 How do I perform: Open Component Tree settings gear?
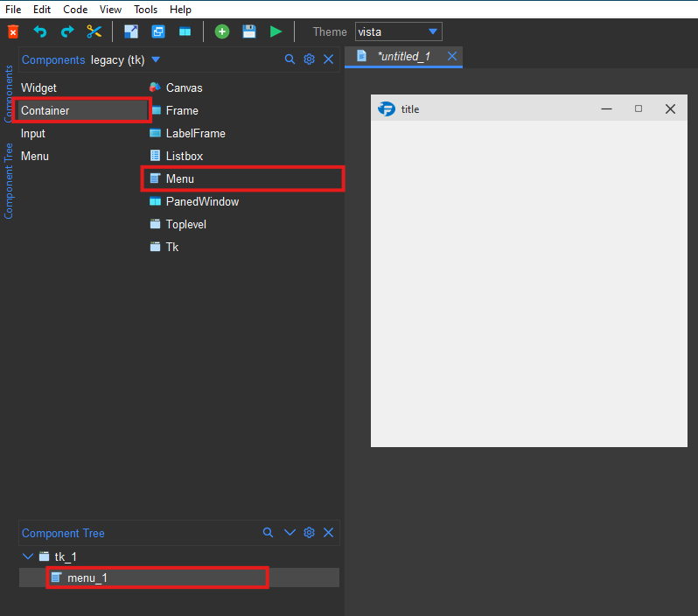coord(309,532)
